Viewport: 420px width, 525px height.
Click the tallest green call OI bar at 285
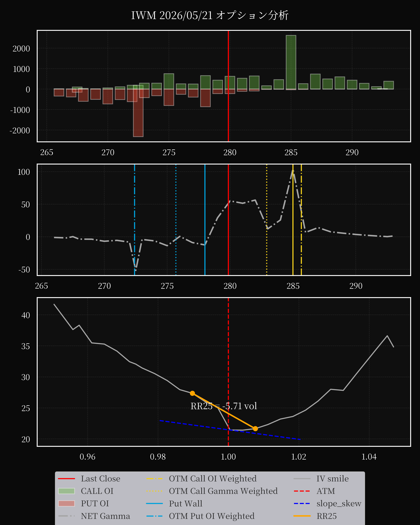(x=291, y=62)
